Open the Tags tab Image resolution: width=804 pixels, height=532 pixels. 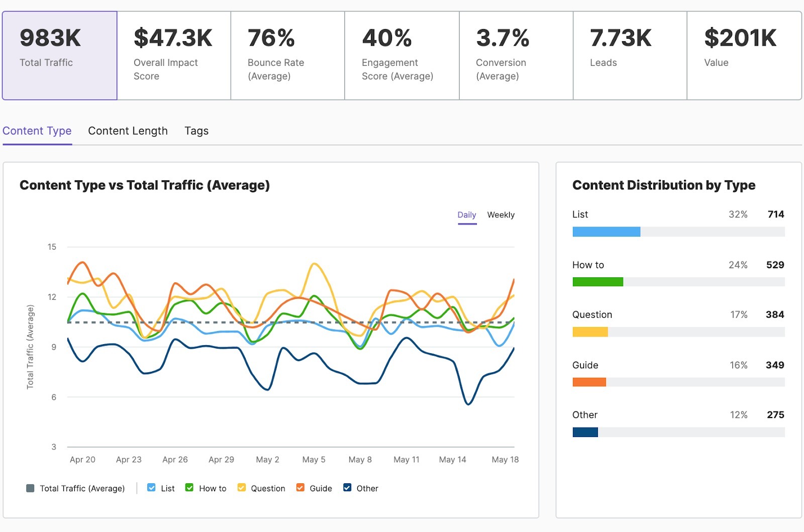(x=196, y=131)
